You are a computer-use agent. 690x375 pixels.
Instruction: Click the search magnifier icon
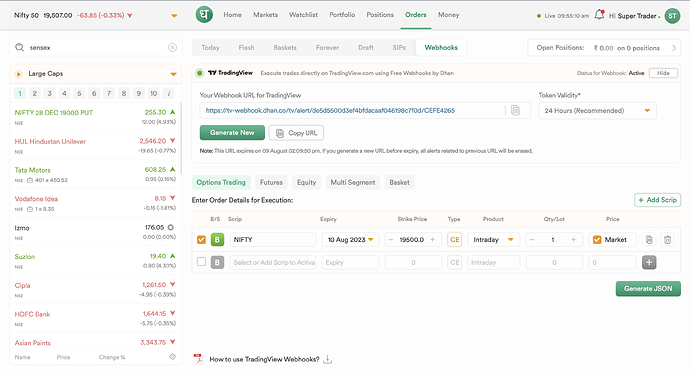[19, 47]
